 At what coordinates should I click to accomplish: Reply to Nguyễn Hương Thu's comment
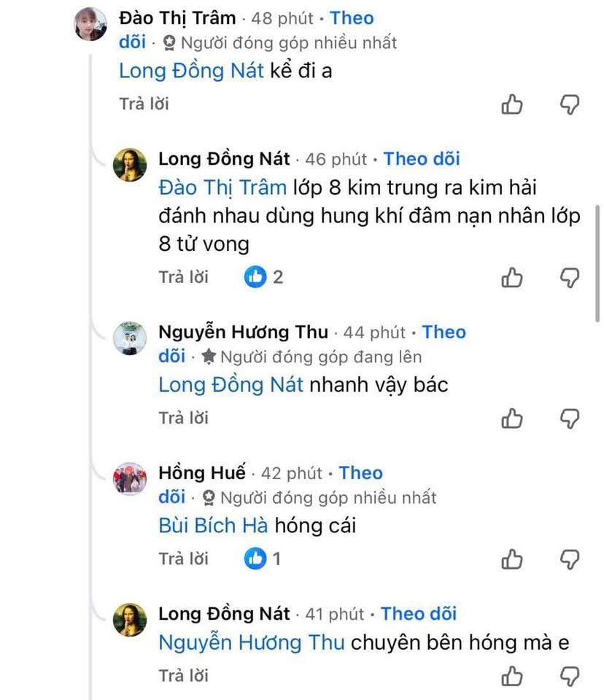[x=183, y=418]
